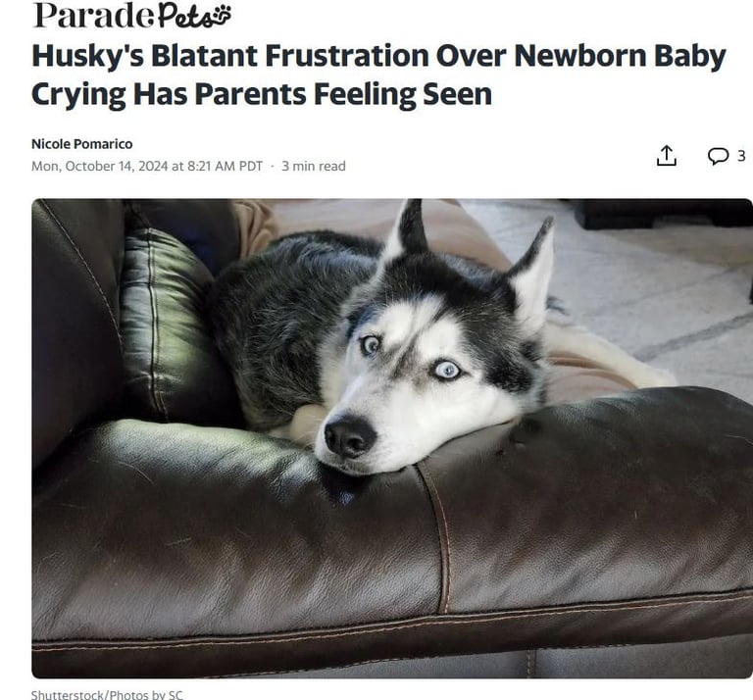Click the share upload arrow icon
Viewport: 753px width, 700px height.
tap(666, 156)
